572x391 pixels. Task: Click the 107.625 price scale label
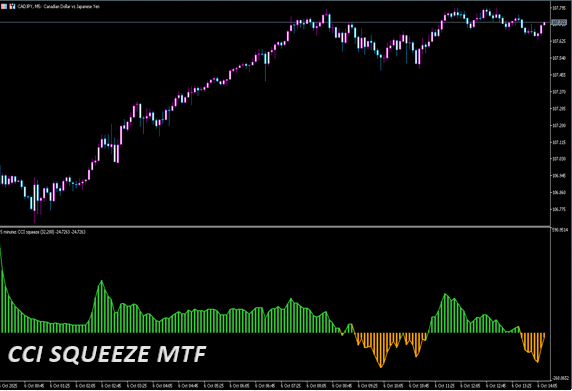pyautogui.click(x=559, y=41)
